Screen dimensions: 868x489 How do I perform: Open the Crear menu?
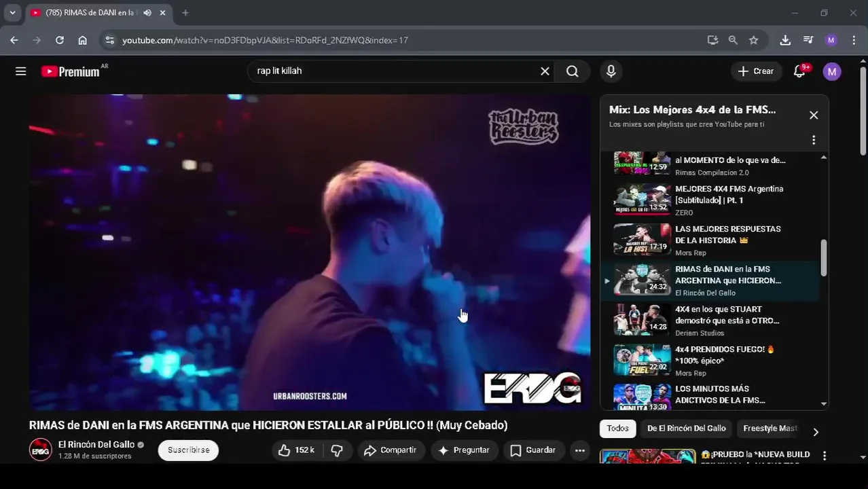[756, 71]
